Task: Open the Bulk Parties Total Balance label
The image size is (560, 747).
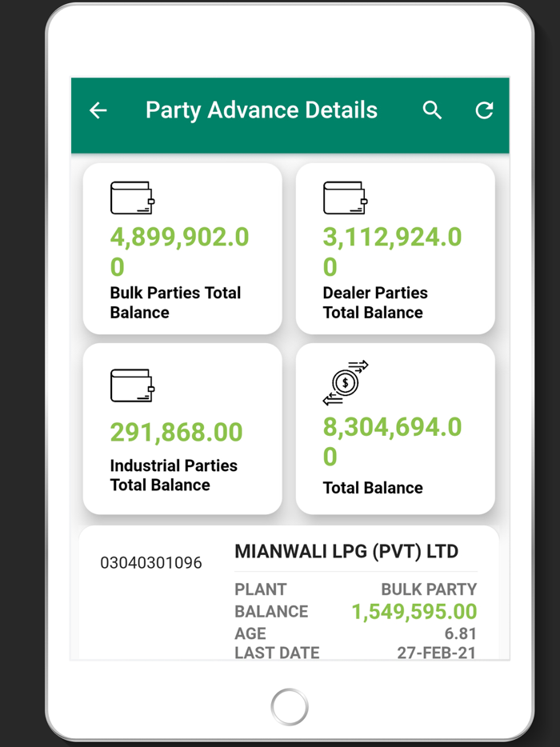Action: [175, 302]
